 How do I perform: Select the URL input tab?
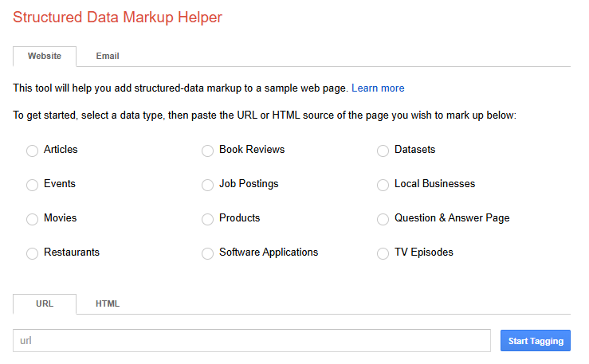click(45, 304)
